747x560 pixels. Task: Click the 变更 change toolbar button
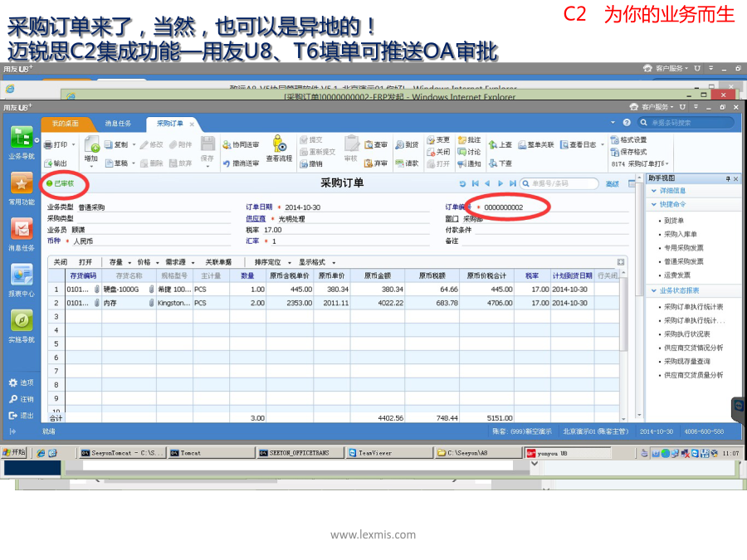[x=438, y=139]
